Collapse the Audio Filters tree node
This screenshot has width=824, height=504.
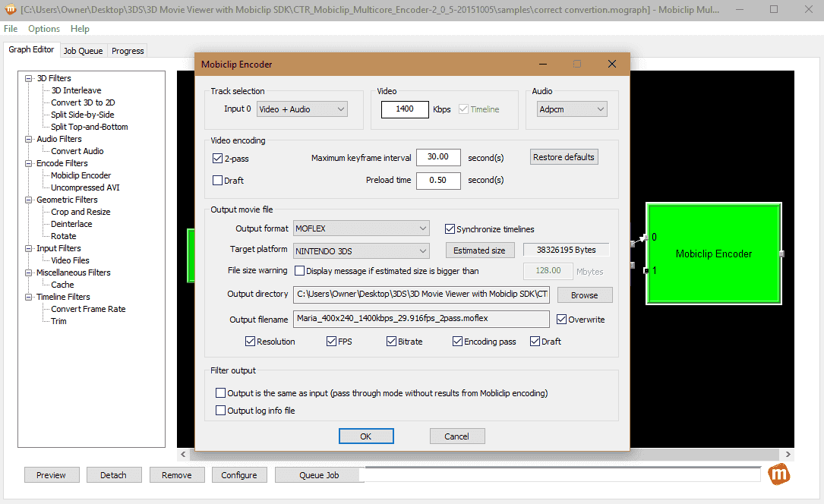pyautogui.click(x=28, y=139)
